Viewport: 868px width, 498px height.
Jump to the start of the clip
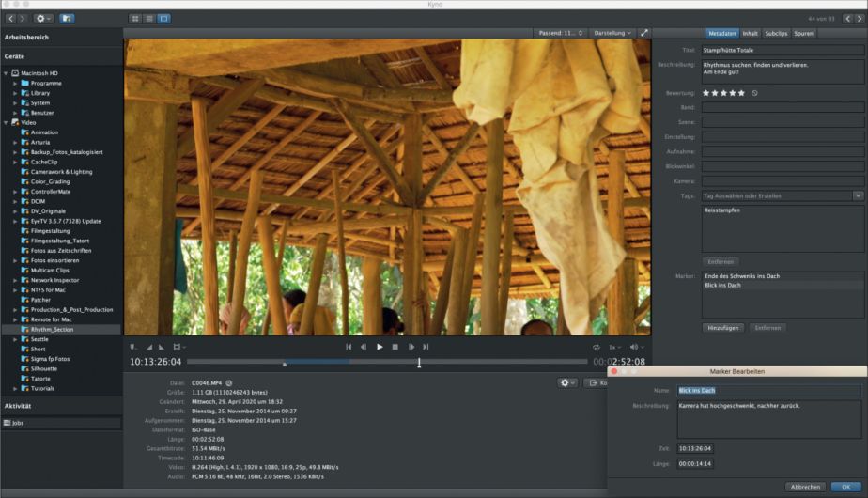(x=349, y=348)
